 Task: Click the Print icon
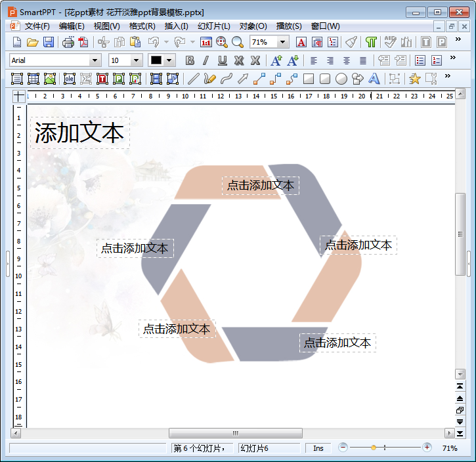point(68,42)
